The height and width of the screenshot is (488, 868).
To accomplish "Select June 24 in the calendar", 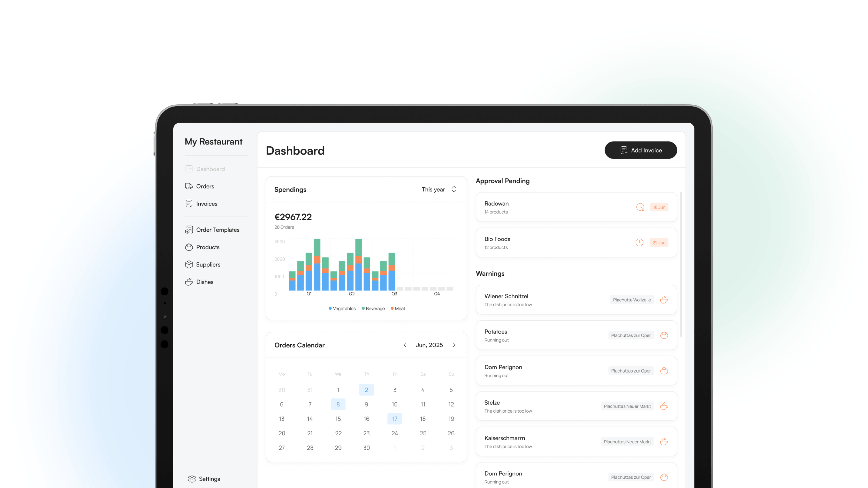I will tap(395, 433).
